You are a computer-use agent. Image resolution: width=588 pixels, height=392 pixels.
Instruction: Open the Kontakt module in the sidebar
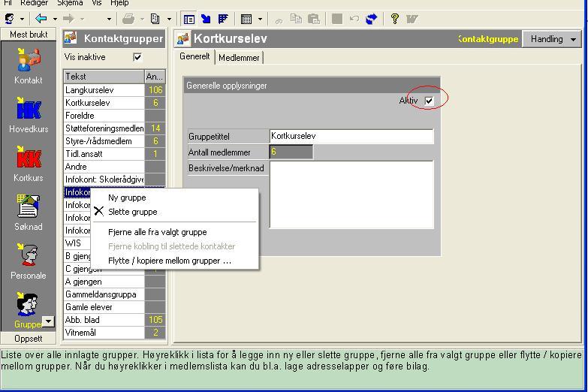(x=29, y=67)
